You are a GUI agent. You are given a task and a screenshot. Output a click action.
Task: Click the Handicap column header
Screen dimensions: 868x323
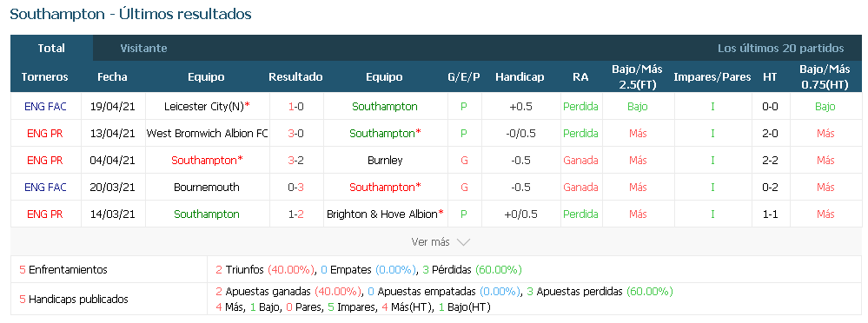pyautogui.click(x=520, y=77)
